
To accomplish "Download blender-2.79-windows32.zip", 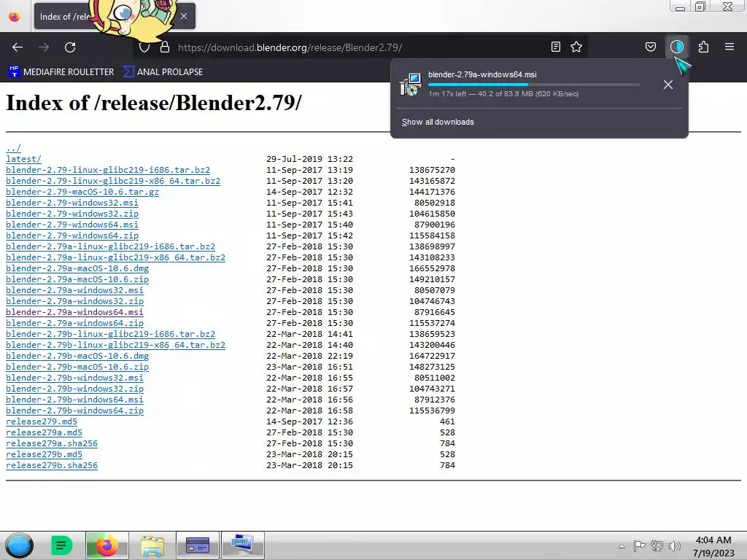I will click(x=72, y=214).
